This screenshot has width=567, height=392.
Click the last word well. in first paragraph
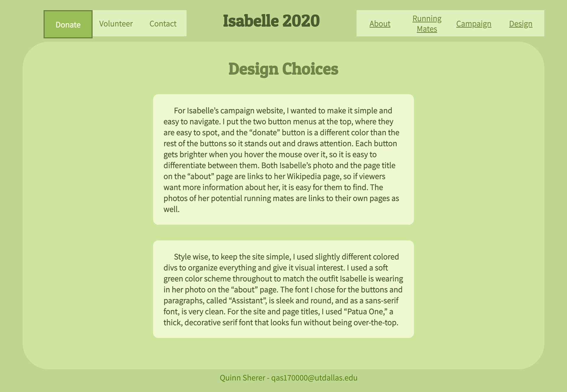tap(172, 209)
